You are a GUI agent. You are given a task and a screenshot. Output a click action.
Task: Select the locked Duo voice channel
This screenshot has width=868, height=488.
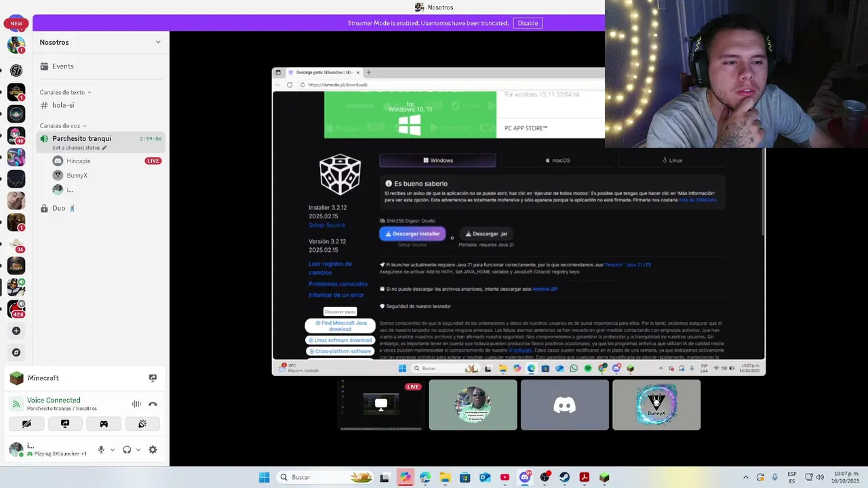(x=101, y=208)
